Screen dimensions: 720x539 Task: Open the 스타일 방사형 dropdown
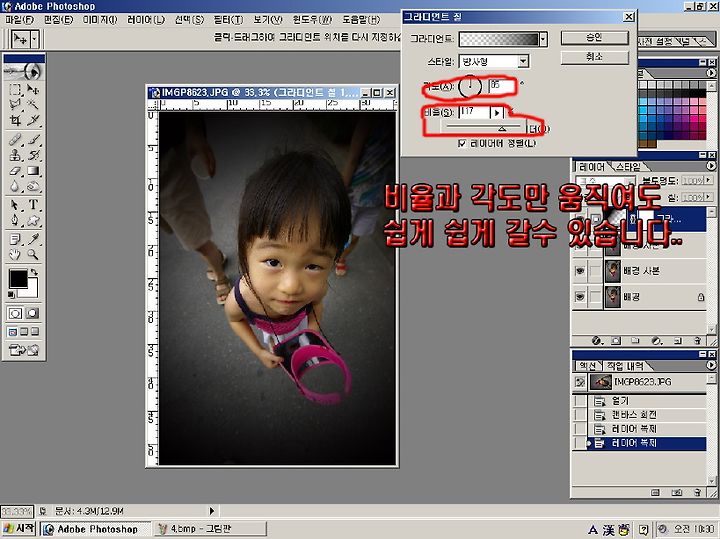(x=523, y=61)
